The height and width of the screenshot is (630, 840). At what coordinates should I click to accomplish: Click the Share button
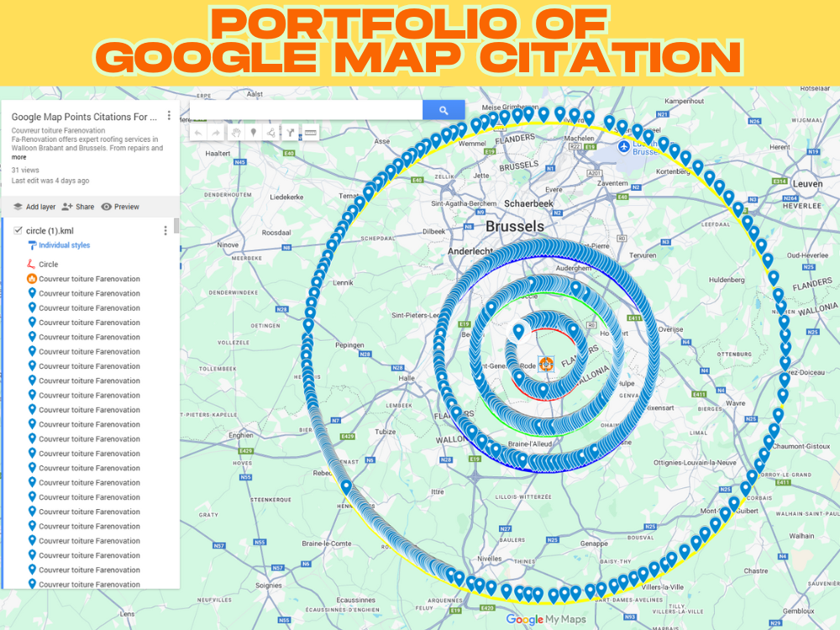pos(78,207)
